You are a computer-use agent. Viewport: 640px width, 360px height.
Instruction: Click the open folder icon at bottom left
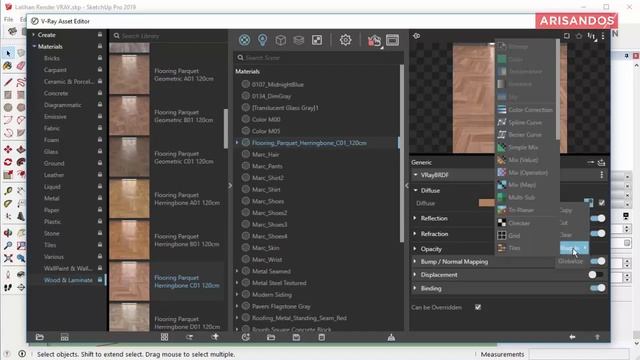point(40,337)
